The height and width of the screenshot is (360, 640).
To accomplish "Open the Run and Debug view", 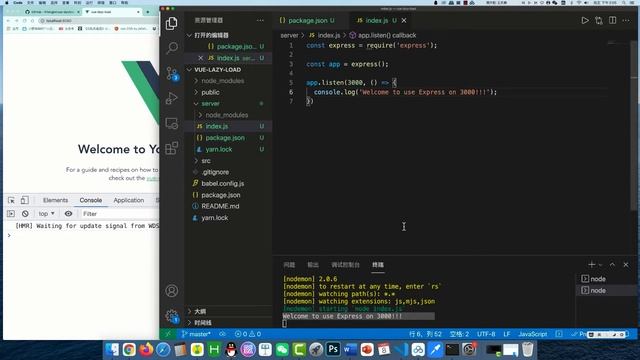I will point(172,98).
